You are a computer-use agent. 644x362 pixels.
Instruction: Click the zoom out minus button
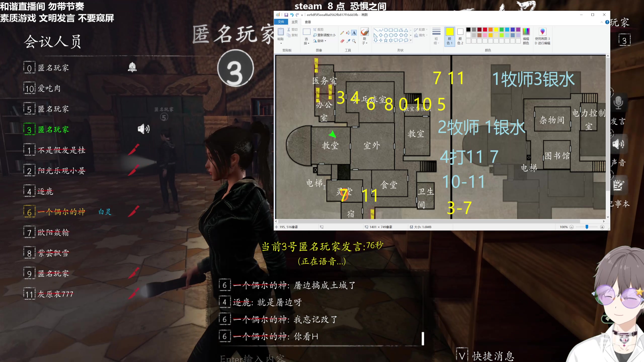pyautogui.click(x=572, y=227)
